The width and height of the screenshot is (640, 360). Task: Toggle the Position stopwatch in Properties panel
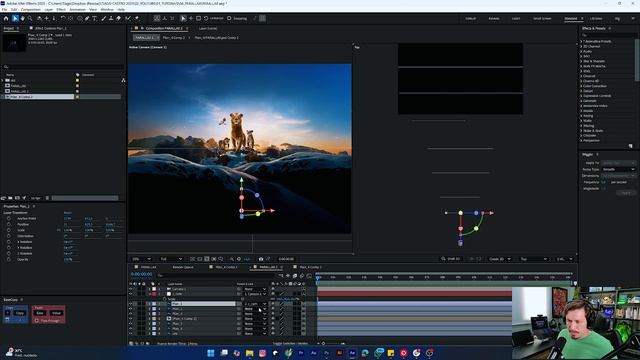pos(9,224)
